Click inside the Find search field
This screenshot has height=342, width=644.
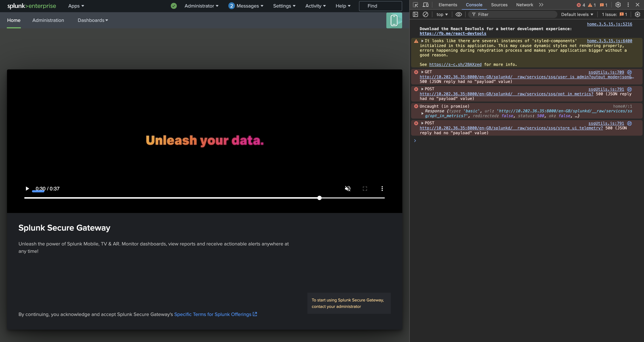(380, 6)
